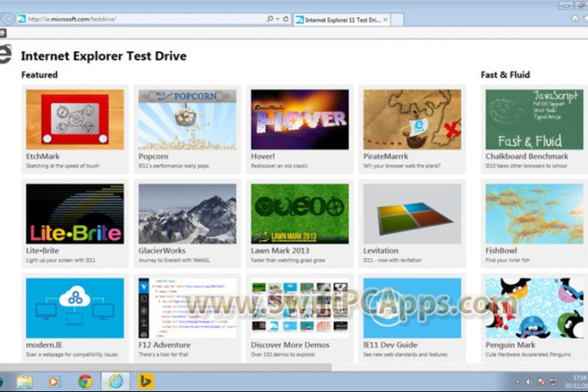Screen dimensions: 588x392
Task: Open the EtchMark demo thumbnail
Action: pos(75,119)
